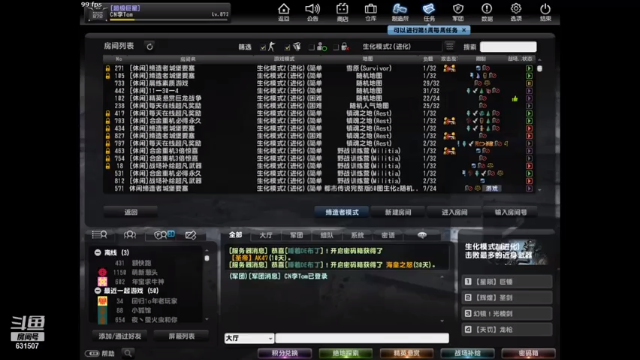Open the 大厅 chat channel dropdown

pos(249,338)
